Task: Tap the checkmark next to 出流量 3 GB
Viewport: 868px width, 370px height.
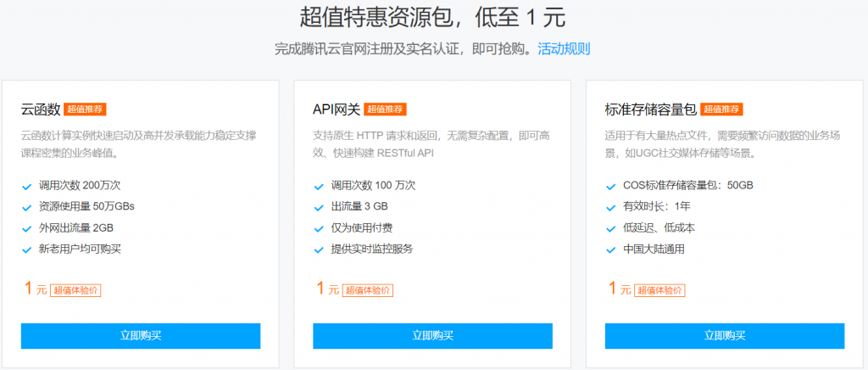Action: click(x=319, y=207)
